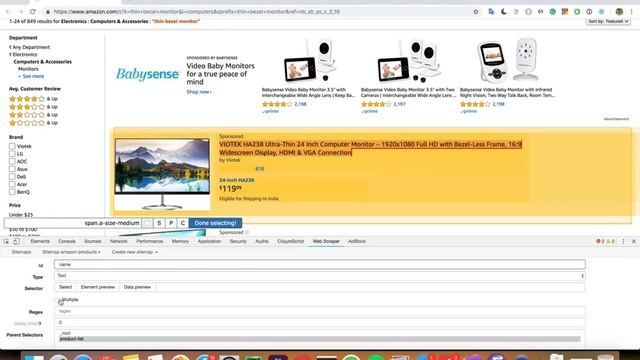Click the selector Id input field

(320, 264)
